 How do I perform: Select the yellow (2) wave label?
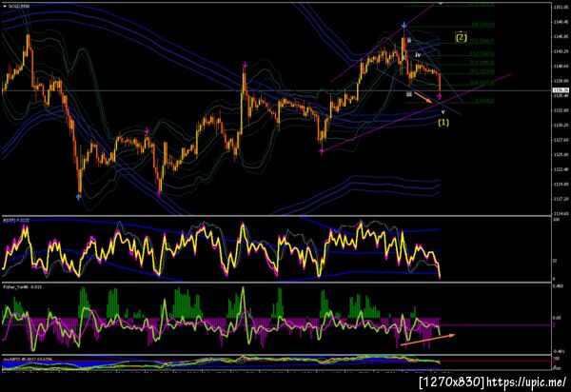pos(461,37)
